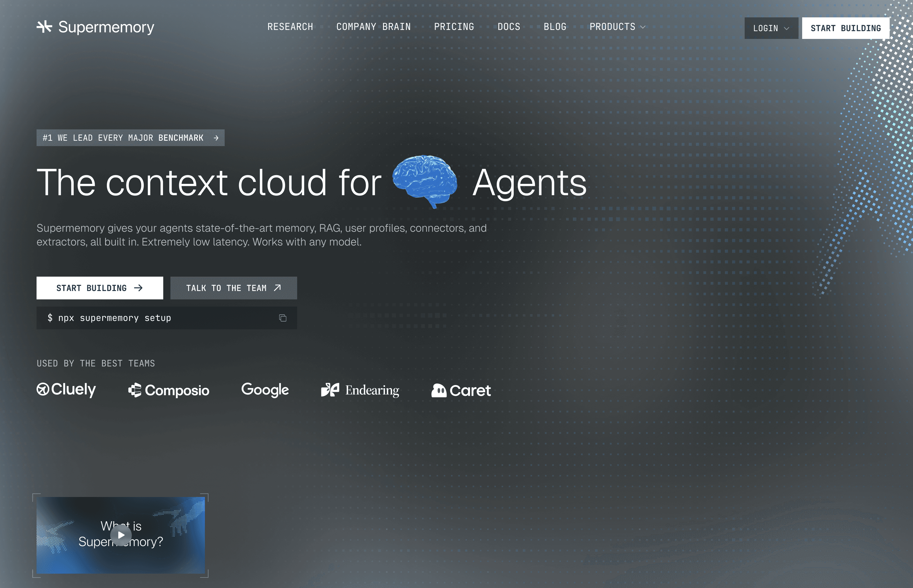Viewport: 913px width, 588px height.
Task: Open the Pricing page
Action: pos(454,27)
